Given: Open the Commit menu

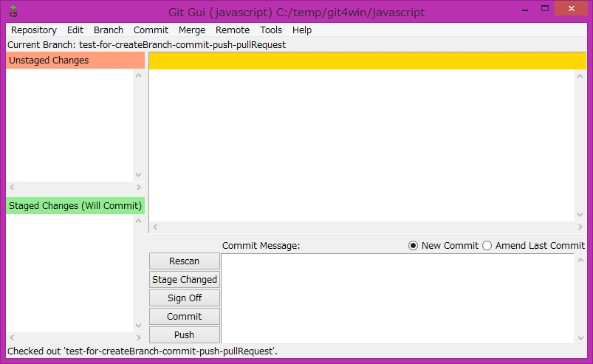Looking at the screenshot, I should pos(151,30).
